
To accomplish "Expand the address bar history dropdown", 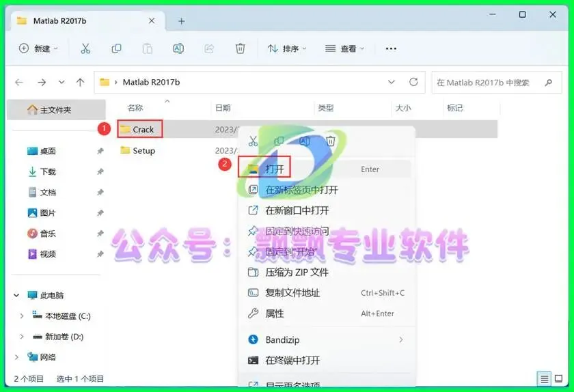I will click(x=392, y=82).
